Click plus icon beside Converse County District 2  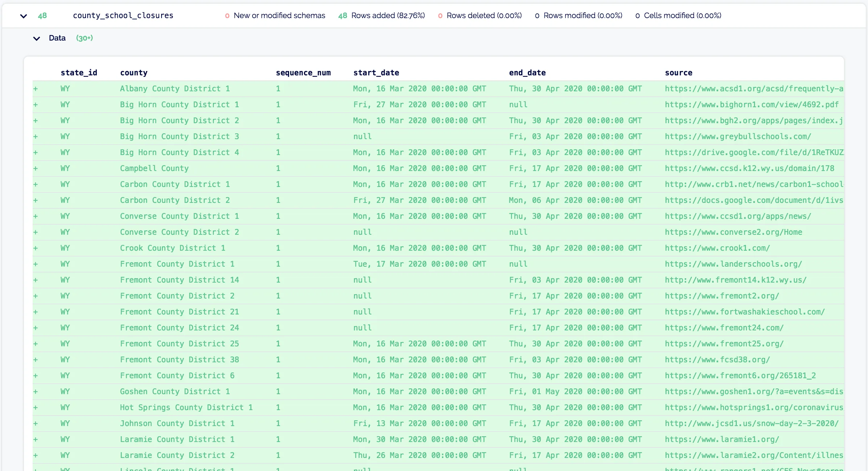click(36, 232)
